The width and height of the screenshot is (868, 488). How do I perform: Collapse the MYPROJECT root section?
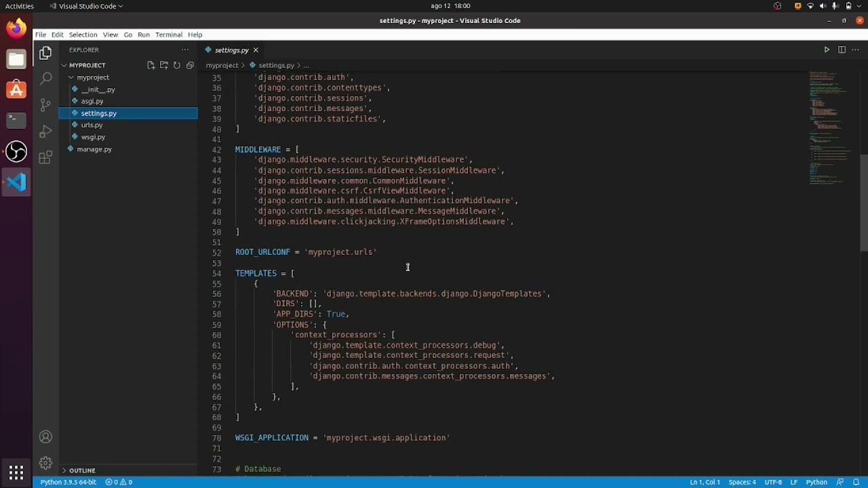click(87, 65)
